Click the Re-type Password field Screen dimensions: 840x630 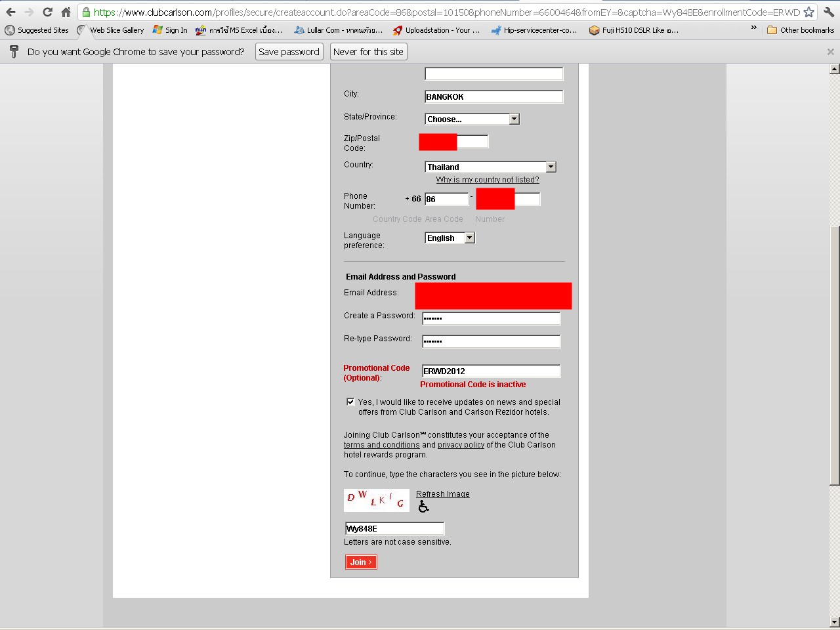click(491, 341)
